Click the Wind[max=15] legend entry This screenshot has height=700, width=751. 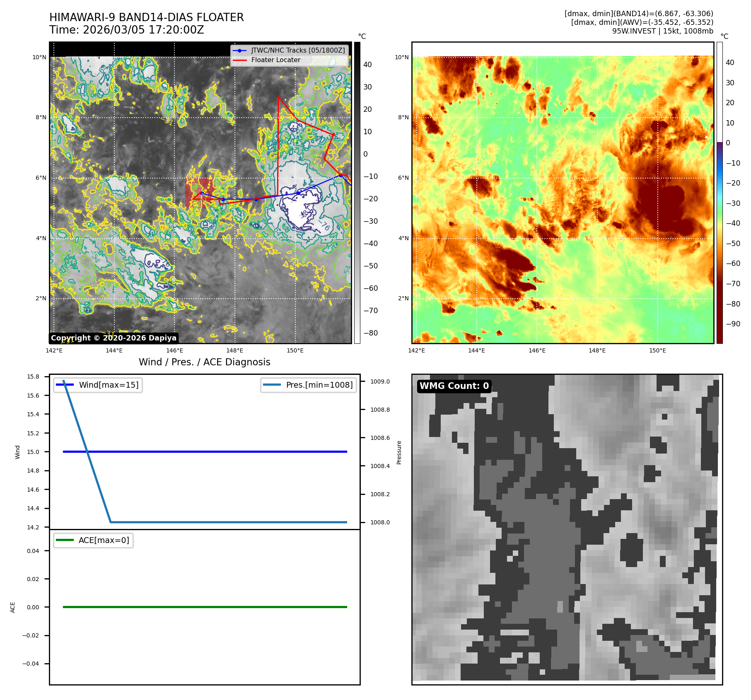(x=98, y=385)
